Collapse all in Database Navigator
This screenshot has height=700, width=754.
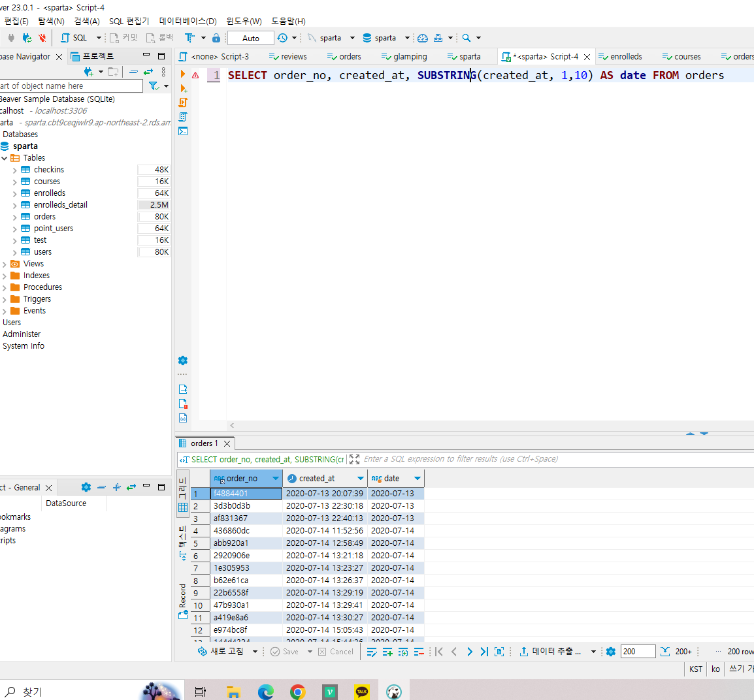tap(134, 72)
